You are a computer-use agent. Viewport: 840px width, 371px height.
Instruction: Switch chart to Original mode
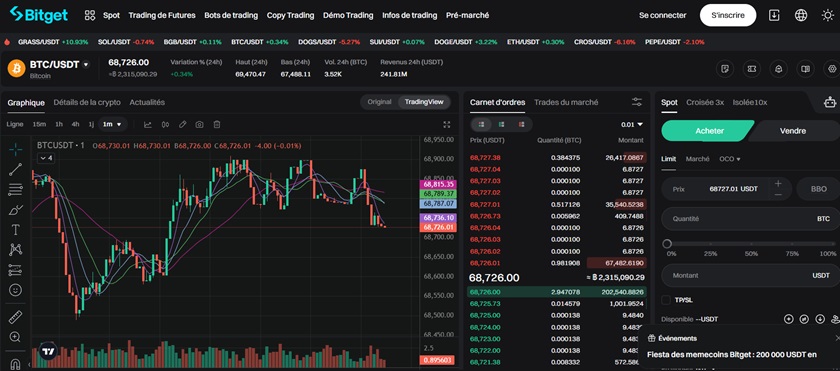[x=379, y=102]
